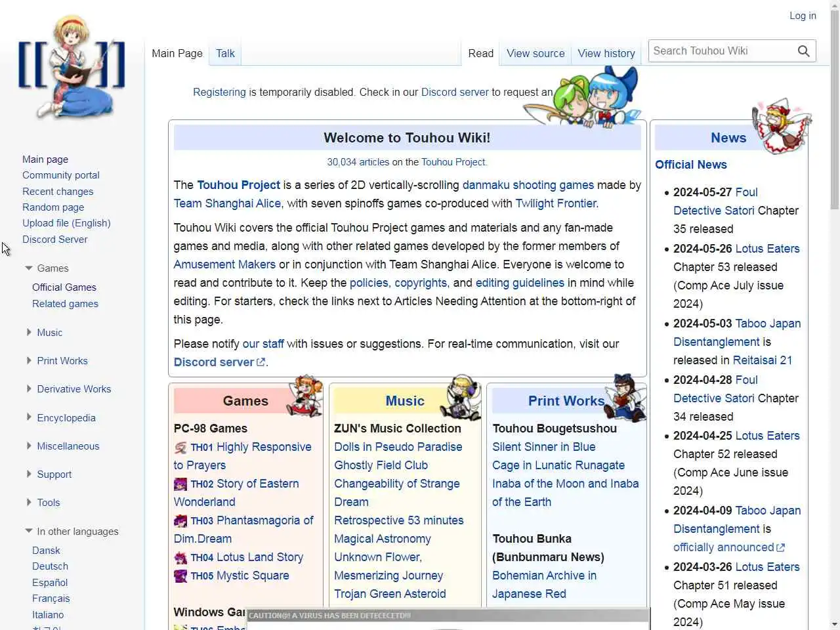Open Community portal in sidebar
Screen dimensions: 840x630
click(x=61, y=175)
